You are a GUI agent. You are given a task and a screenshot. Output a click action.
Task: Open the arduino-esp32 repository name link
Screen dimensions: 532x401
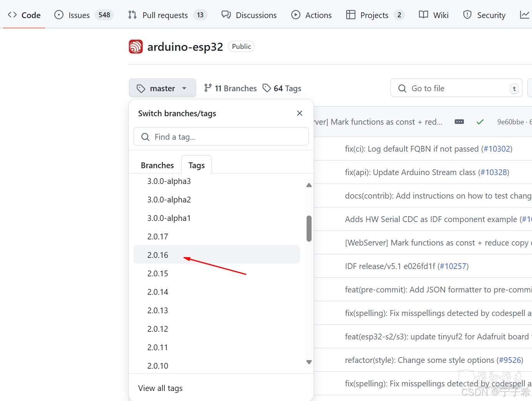185,47
